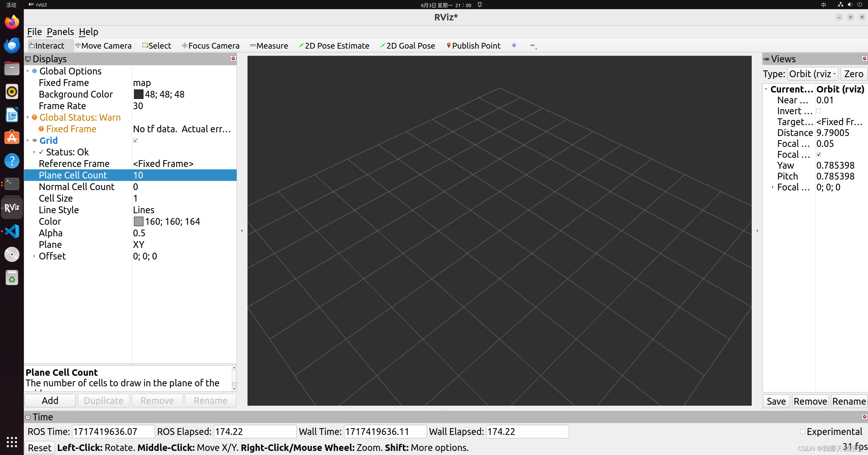The width and height of the screenshot is (868, 455).
Task: Open the Panels menu
Action: click(60, 32)
